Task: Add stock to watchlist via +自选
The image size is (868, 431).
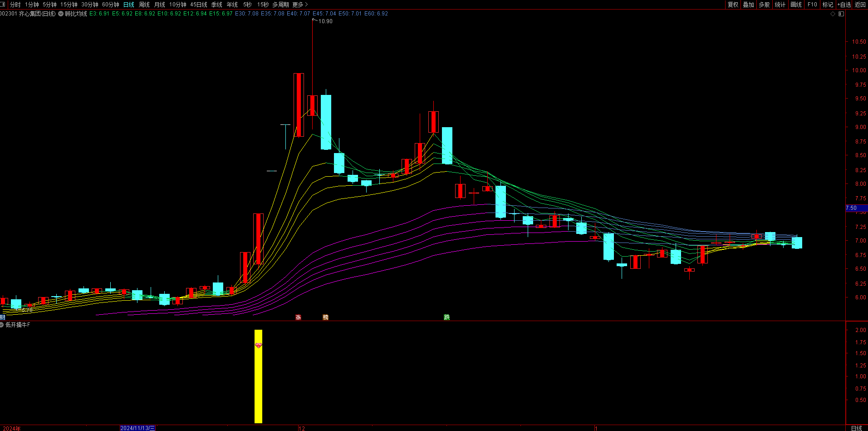Action: point(844,5)
